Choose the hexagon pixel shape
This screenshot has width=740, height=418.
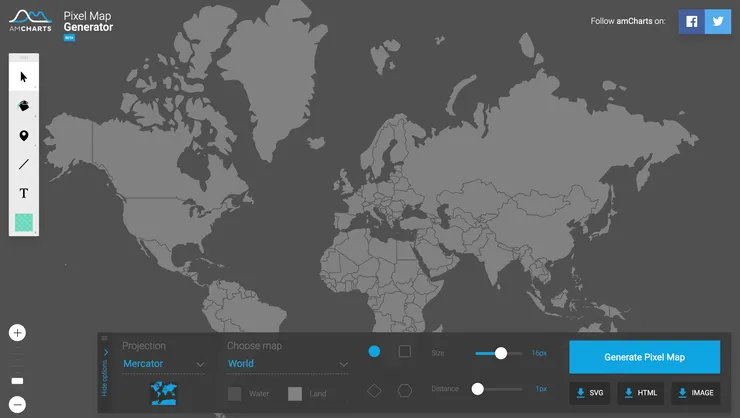coord(404,391)
